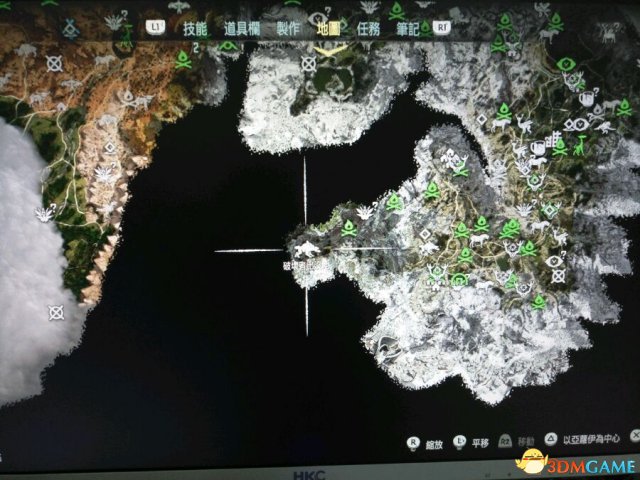The height and width of the screenshot is (480, 640).
Task: Select the white machine site icon under the crosshair
Action: (x=307, y=250)
